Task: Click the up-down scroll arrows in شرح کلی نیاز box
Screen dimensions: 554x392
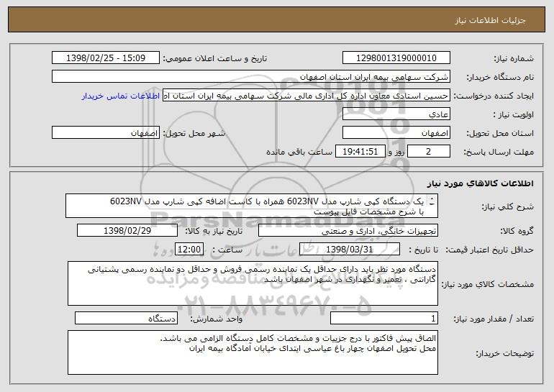Action: pyautogui.click(x=432, y=201)
